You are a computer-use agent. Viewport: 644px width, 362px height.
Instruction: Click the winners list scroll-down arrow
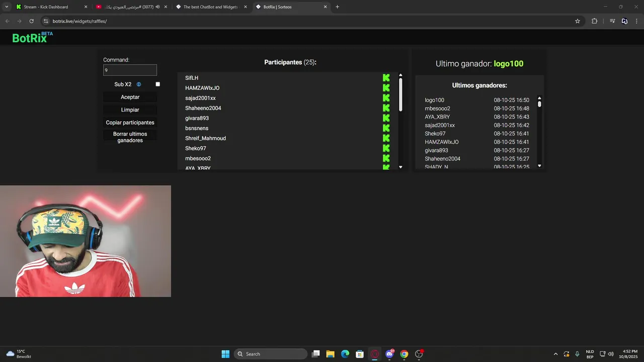point(539,165)
